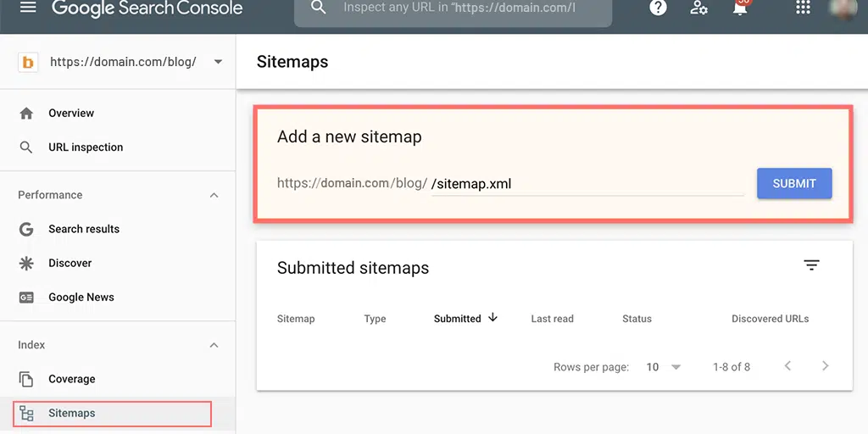Filter the submitted sitemaps list
868x434 pixels.
[x=811, y=265]
